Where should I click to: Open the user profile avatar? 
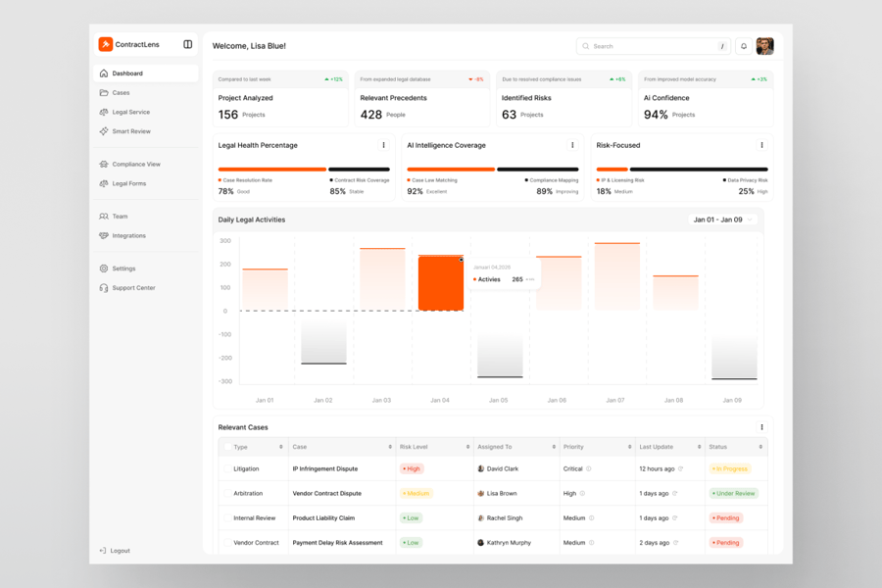764,46
